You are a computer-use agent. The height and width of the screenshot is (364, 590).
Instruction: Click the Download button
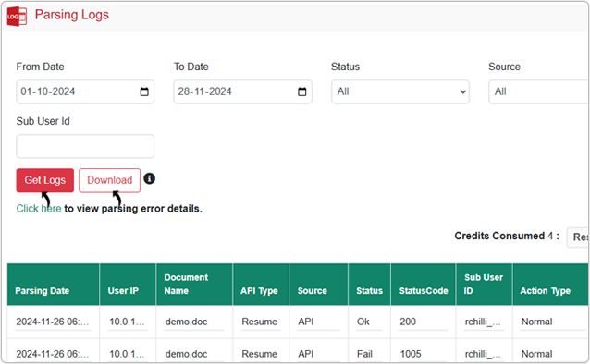109,180
